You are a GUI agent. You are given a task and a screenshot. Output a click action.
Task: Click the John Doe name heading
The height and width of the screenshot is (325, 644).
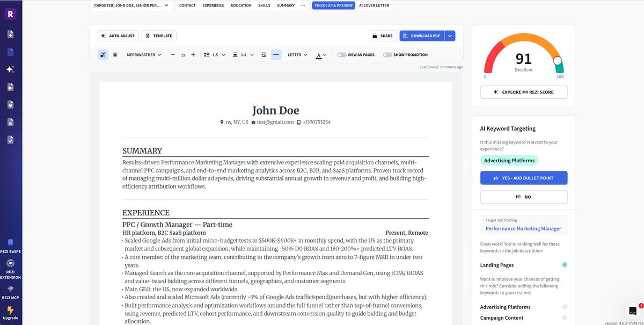coord(275,111)
